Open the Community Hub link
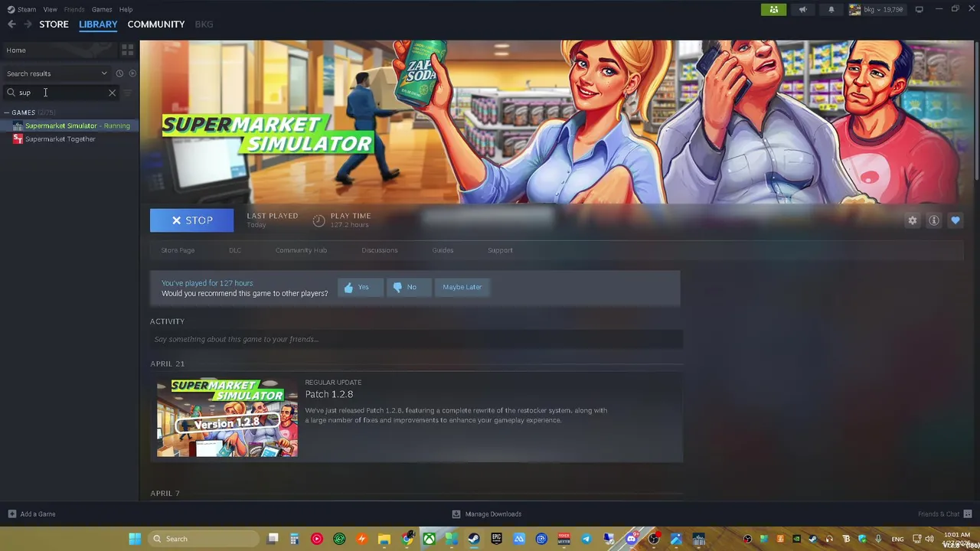The height and width of the screenshot is (551, 980). tap(301, 250)
